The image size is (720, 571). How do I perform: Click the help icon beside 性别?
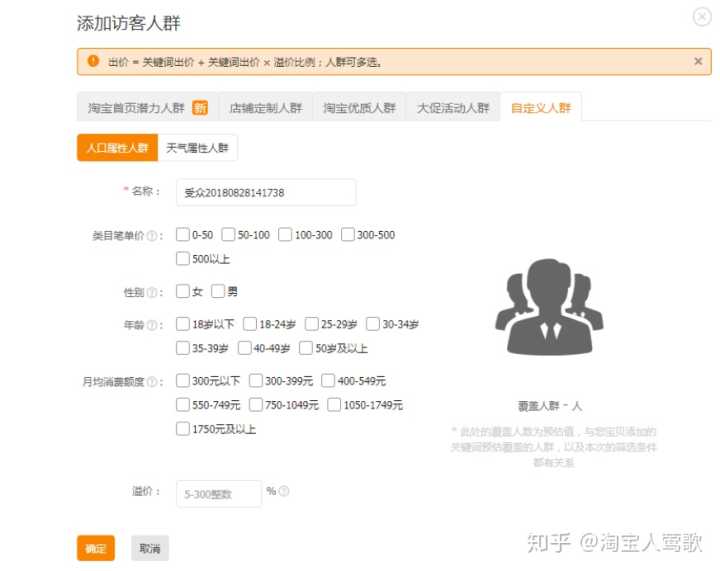pos(152,293)
